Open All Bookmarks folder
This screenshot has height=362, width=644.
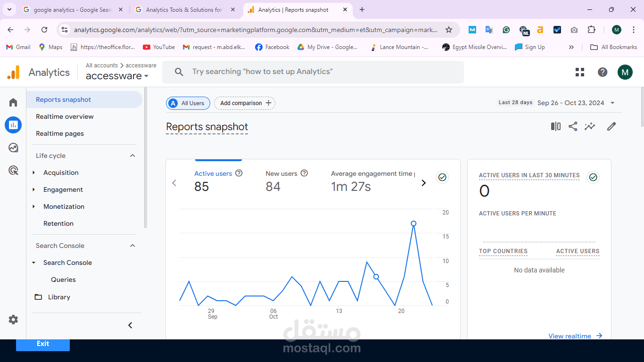(614, 47)
